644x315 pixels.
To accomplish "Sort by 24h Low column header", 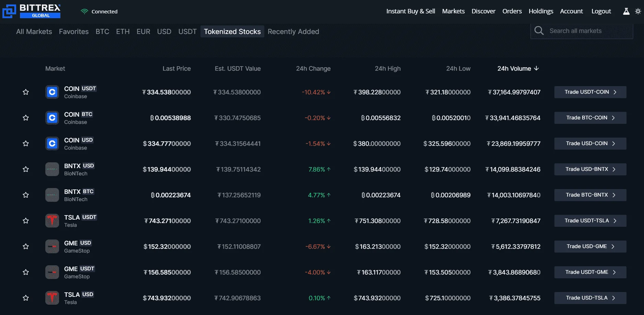I will (x=458, y=69).
